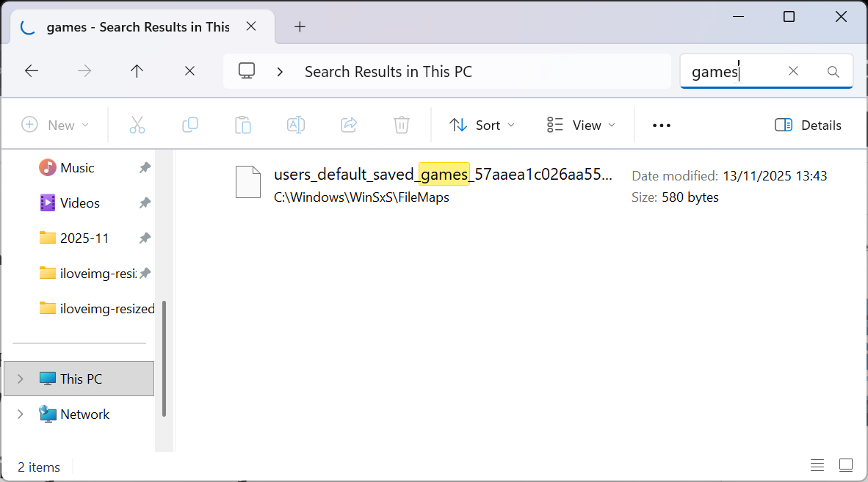Click the Share icon in toolbar
Viewport: 868px width, 482px height.
pyautogui.click(x=349, y=125)
